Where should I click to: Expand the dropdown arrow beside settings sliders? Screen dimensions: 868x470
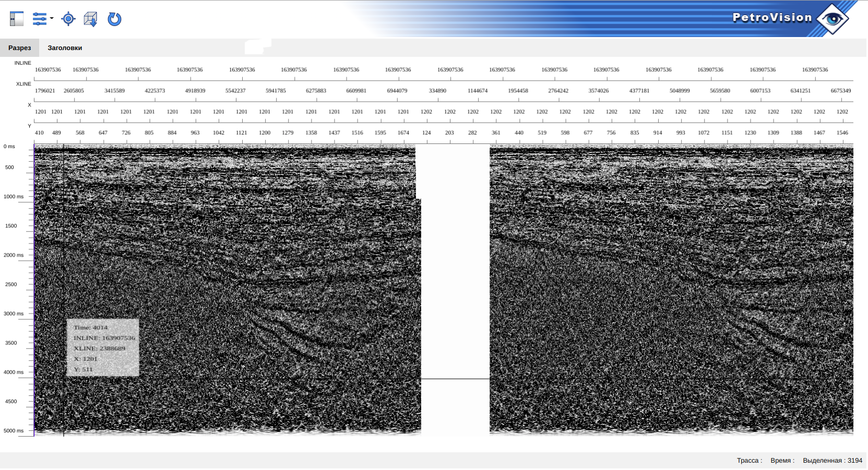coord(52,19)
